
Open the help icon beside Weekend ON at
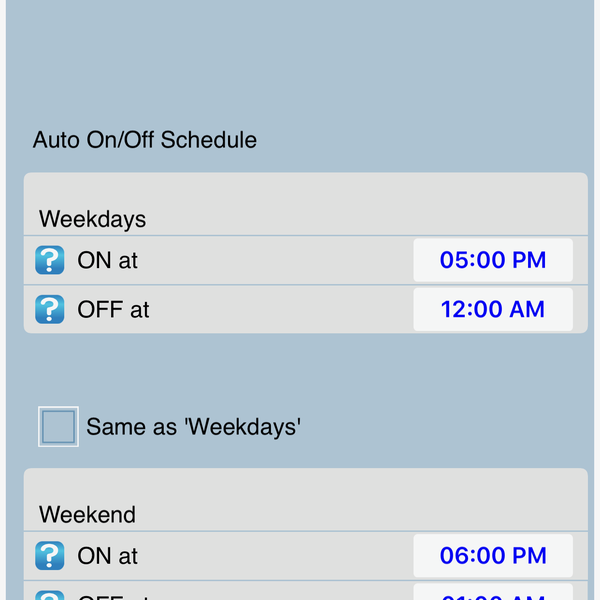[49, 556]
